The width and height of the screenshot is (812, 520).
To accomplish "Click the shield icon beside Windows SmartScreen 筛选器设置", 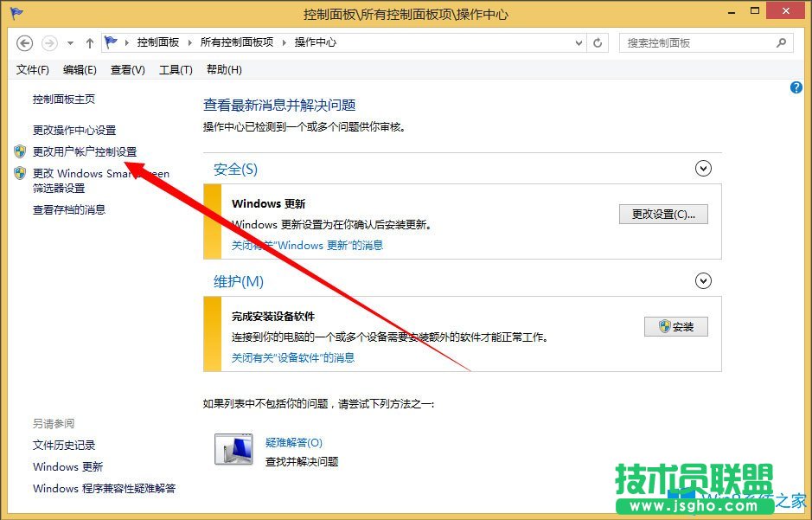I will [20, 173].
